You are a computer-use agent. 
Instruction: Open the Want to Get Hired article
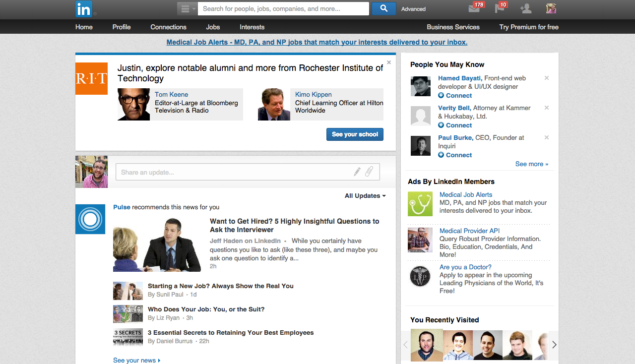(294, 225)
